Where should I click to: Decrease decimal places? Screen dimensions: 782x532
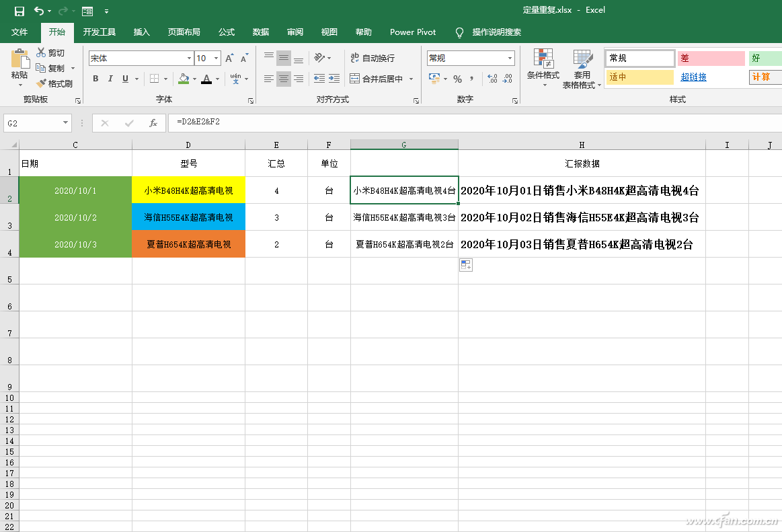coord(507,78)
